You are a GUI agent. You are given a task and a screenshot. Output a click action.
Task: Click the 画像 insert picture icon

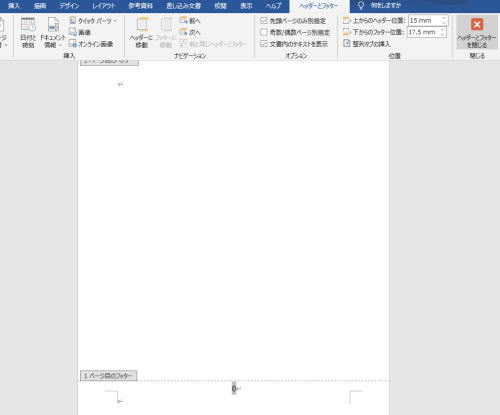[x=72, y=32]
